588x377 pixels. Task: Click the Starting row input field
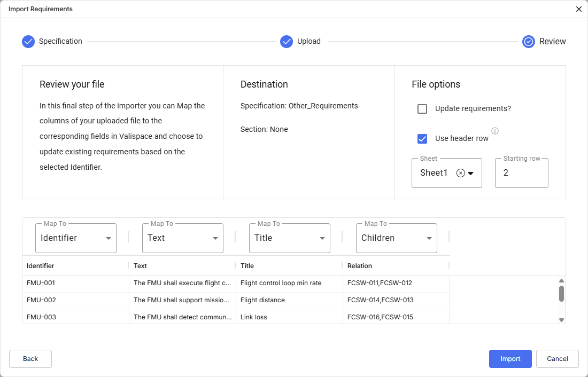point(521,173)
